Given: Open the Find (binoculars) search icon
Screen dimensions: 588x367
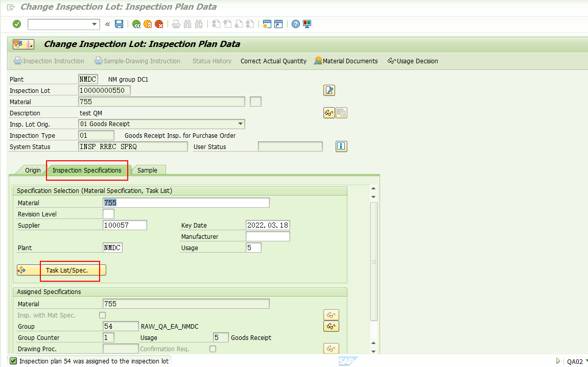Looking at the screenshot, I should point(187,24).
